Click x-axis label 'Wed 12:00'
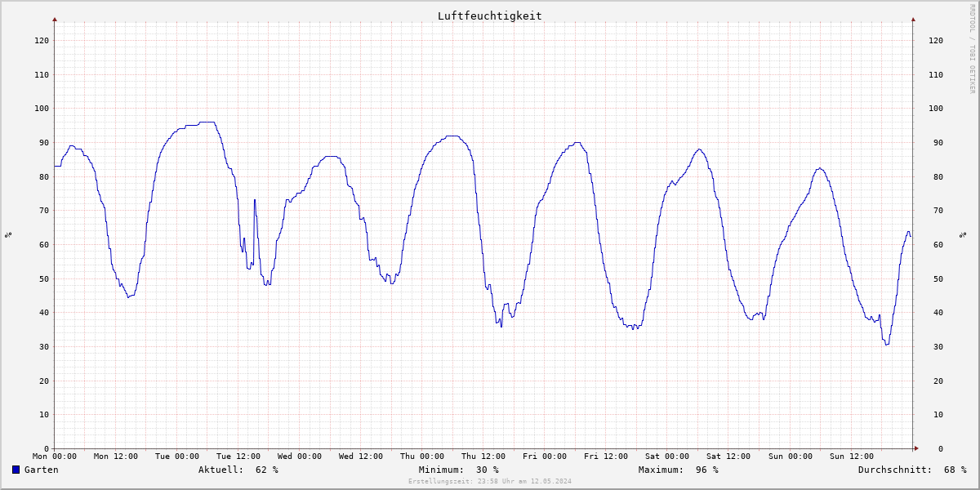The height and width of the screenshot is (490, 980). pyautogui.click(x=361, y=457)
